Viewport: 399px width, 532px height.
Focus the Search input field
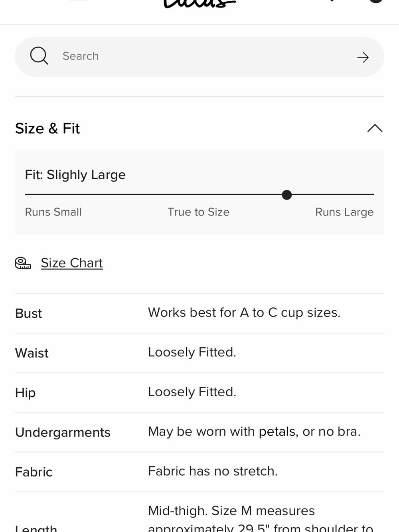[x=199, y=57]
